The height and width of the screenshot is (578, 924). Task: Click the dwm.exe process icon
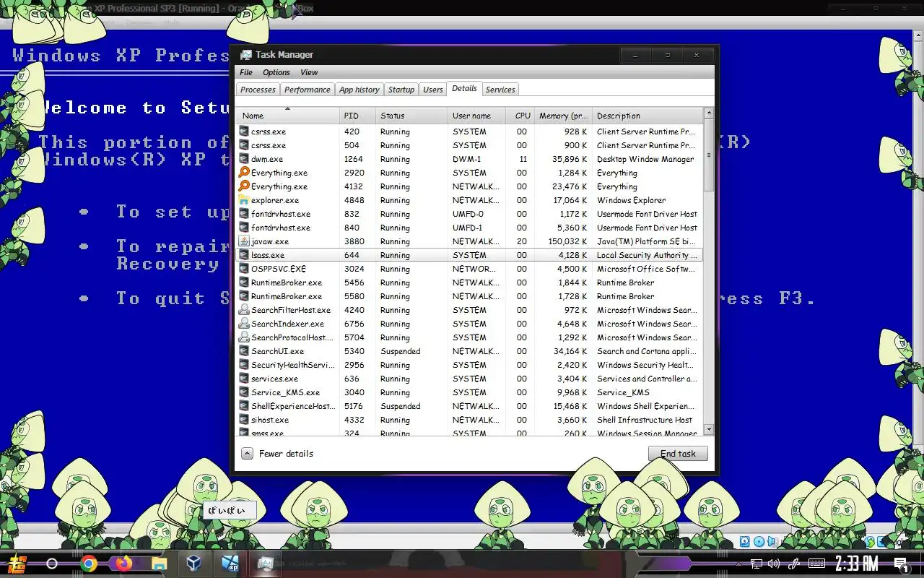coord(244,159)
